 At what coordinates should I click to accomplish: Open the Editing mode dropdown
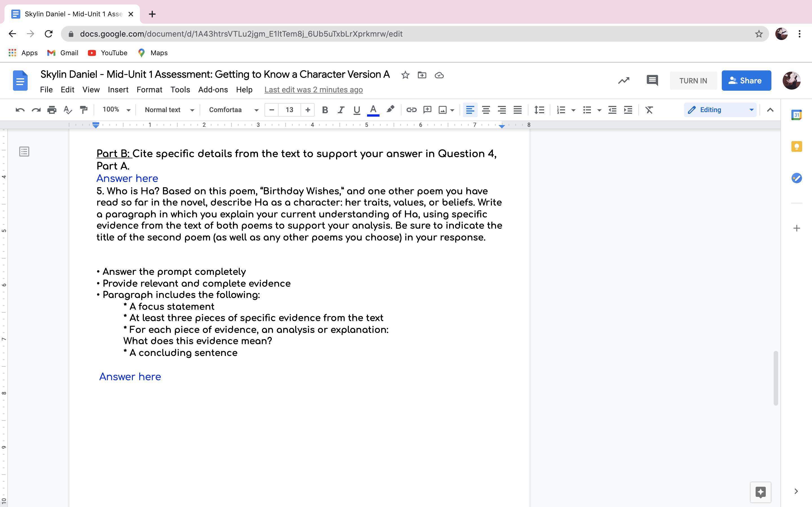pos(720,110)
